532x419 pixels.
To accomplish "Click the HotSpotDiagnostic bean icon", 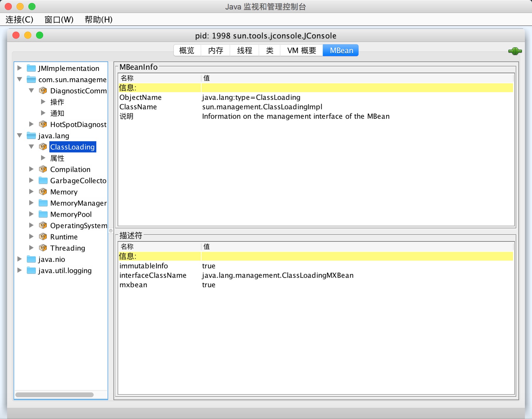I will (x=43, y=124).
